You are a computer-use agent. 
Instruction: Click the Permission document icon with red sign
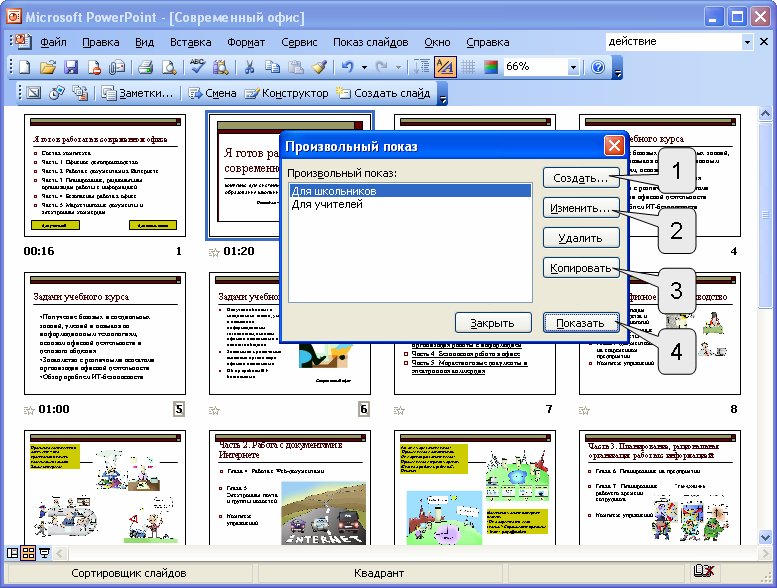[x=94, y=67]
